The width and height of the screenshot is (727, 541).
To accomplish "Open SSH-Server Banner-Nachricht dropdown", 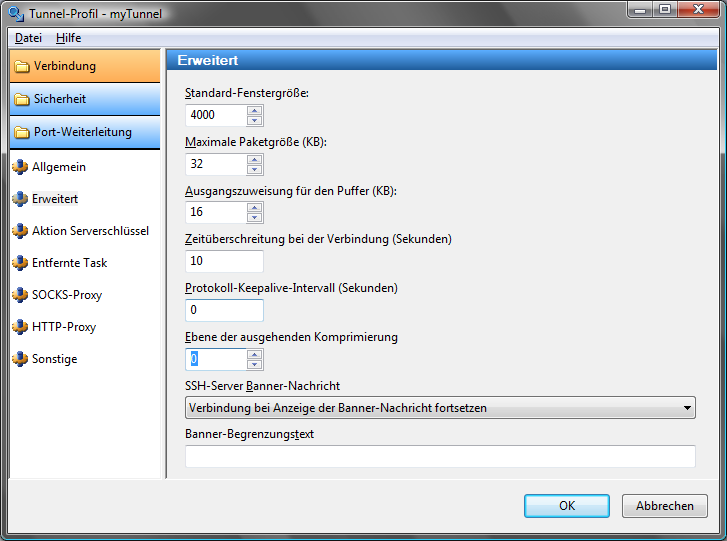I will click(x=687, y=408).
